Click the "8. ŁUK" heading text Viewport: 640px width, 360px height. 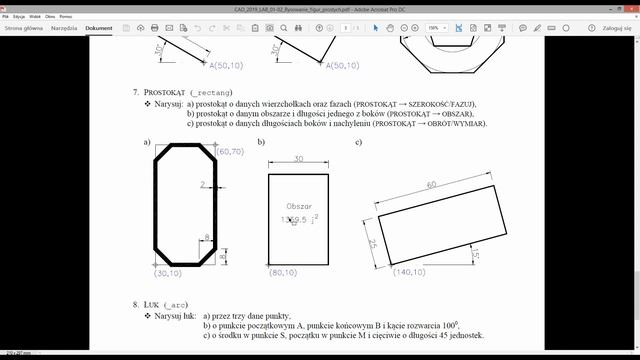tap(160, 305)
